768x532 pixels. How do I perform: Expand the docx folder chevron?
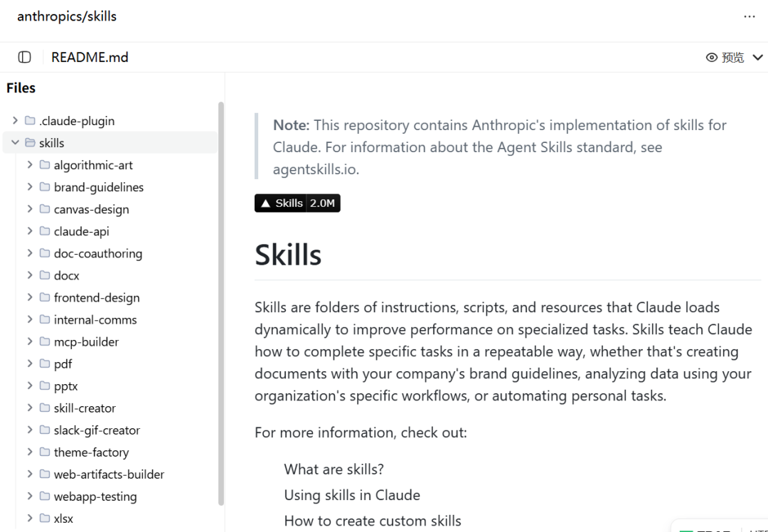click(x=30, y=275)
